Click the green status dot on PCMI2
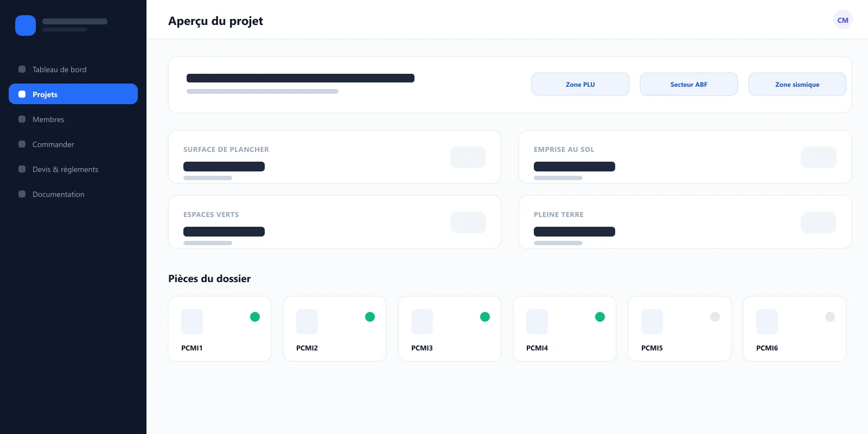Screen dimensions: 868x434 pos(370,317)
